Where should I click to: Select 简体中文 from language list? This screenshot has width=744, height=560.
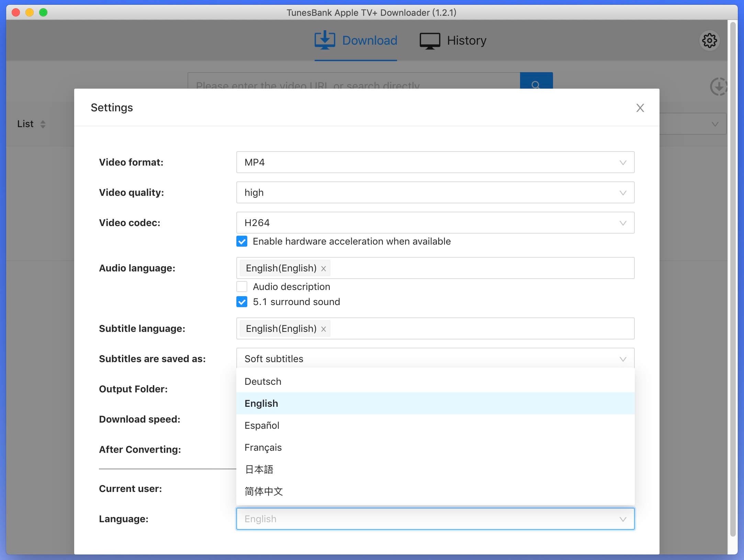coord(435,491)
